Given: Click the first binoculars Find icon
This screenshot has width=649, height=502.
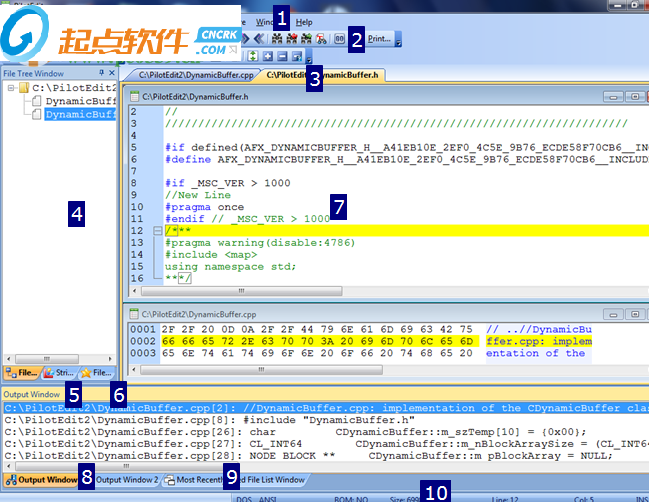Looking at the screenshot, I should 275,39.
